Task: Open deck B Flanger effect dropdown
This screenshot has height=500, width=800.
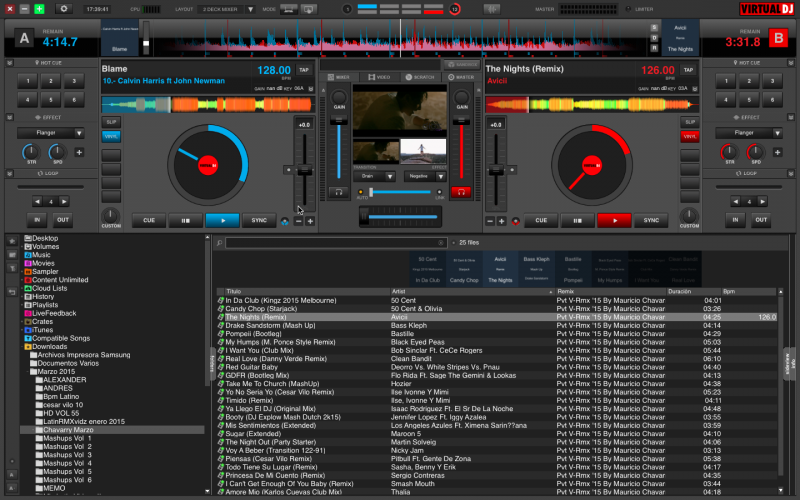Action: 777,133
